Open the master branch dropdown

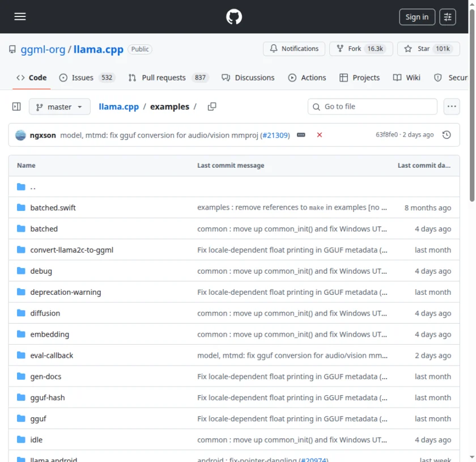59,106
